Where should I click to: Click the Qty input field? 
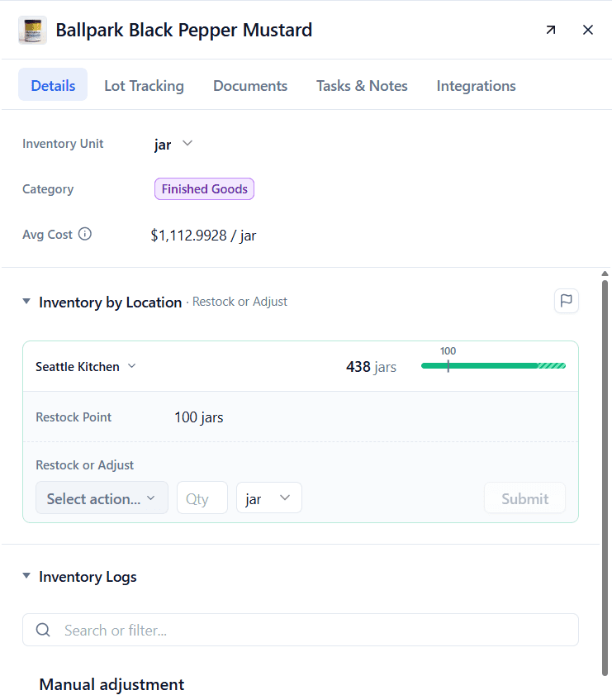click(202, 498)
